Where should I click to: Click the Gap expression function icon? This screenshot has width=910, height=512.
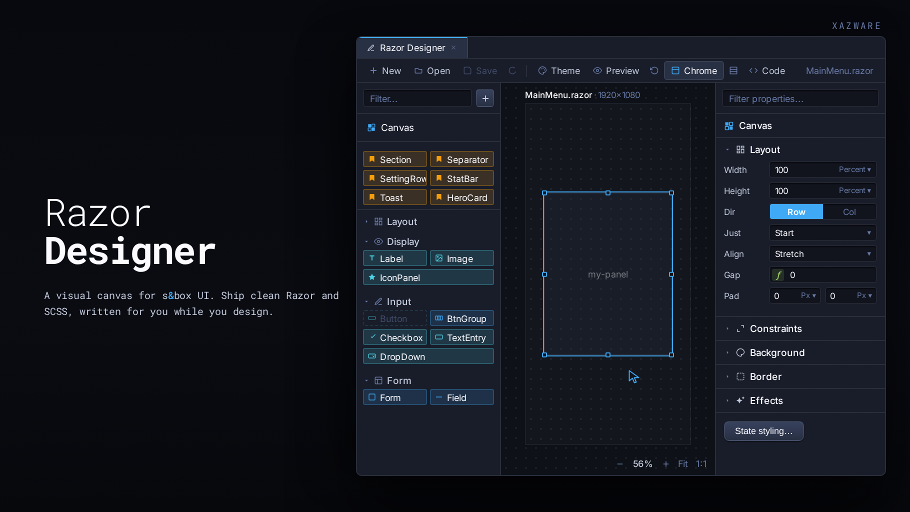[778, 275]
